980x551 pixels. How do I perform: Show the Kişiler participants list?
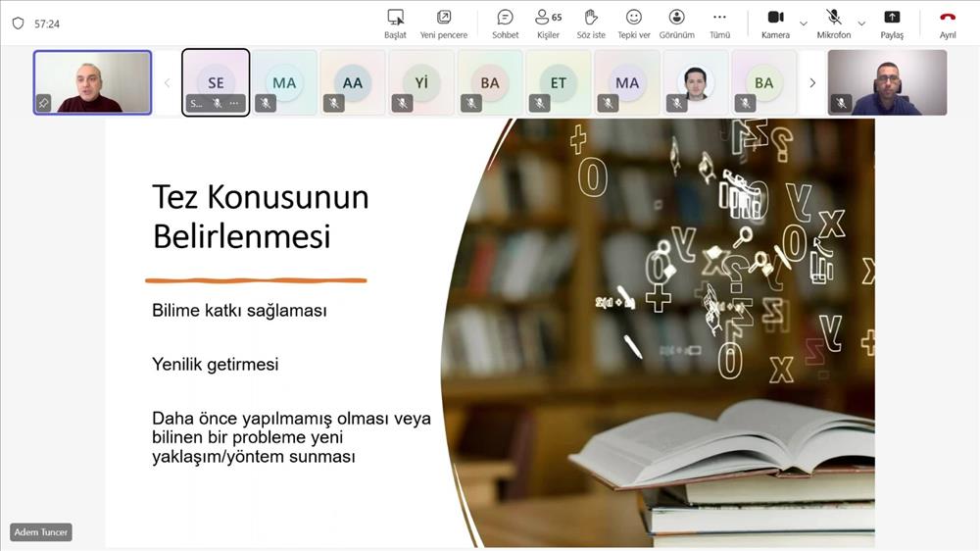tap(548, 24)
